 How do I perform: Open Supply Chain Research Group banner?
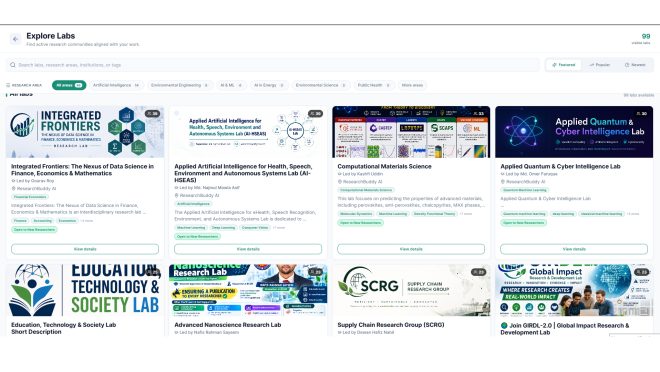click(411, 290)
